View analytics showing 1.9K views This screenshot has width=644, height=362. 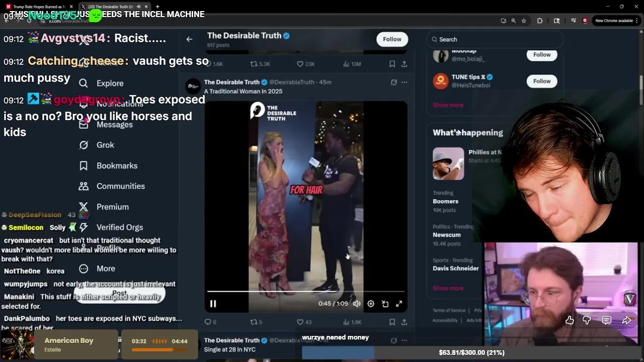[x=352, y=322]
